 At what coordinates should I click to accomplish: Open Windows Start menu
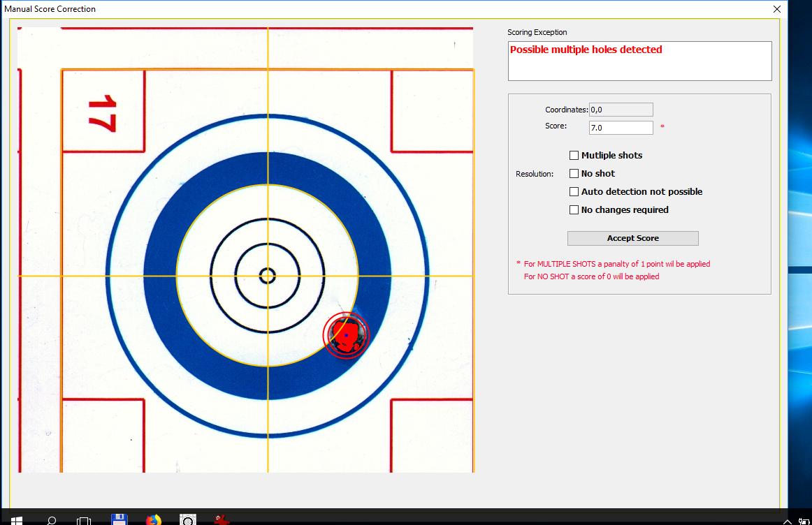[x=17, y=520]
